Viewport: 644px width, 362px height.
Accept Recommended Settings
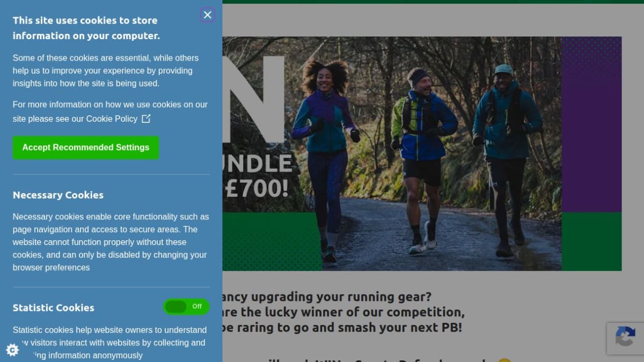pyautogui.click(x=86, y=147)
